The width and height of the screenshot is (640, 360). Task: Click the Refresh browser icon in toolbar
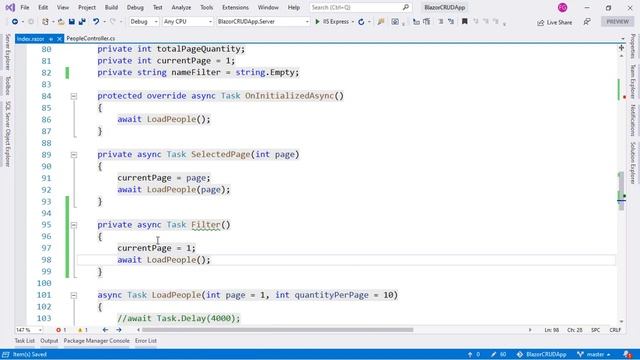coord(361,22)
